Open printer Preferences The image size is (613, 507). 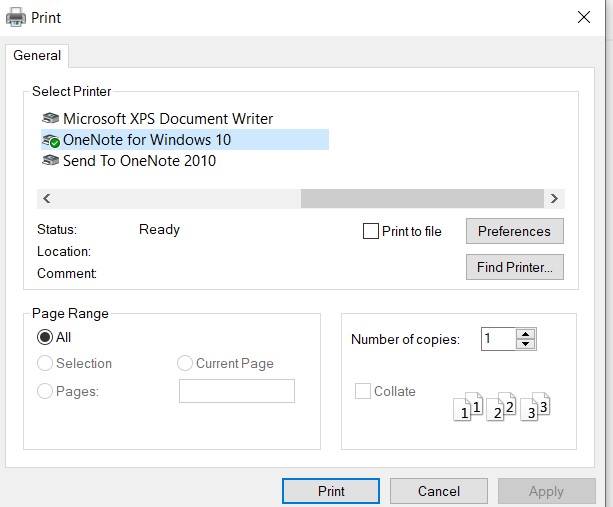514,231
